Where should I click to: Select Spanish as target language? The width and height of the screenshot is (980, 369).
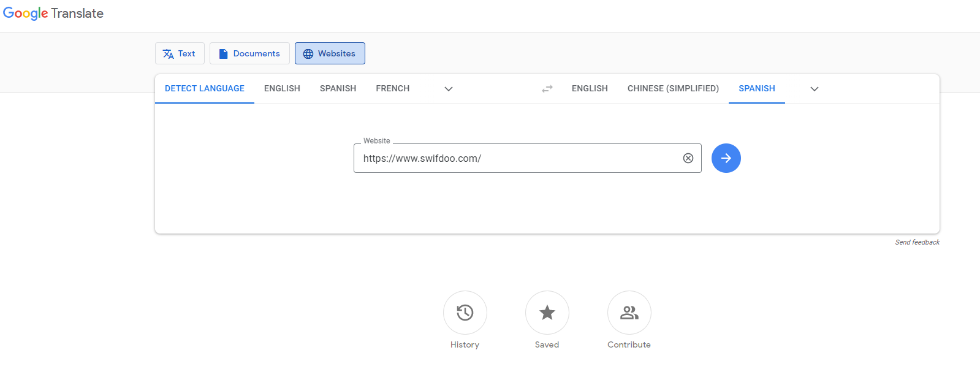(x=757, y=88)
